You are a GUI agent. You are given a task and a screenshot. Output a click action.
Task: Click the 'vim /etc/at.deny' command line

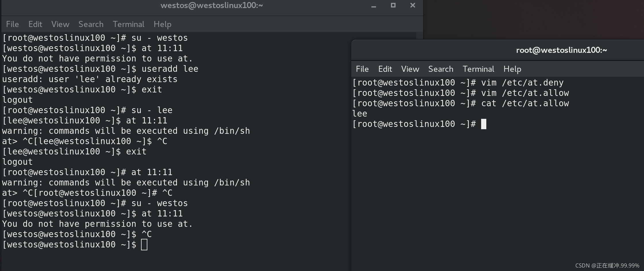pos(458,83)
